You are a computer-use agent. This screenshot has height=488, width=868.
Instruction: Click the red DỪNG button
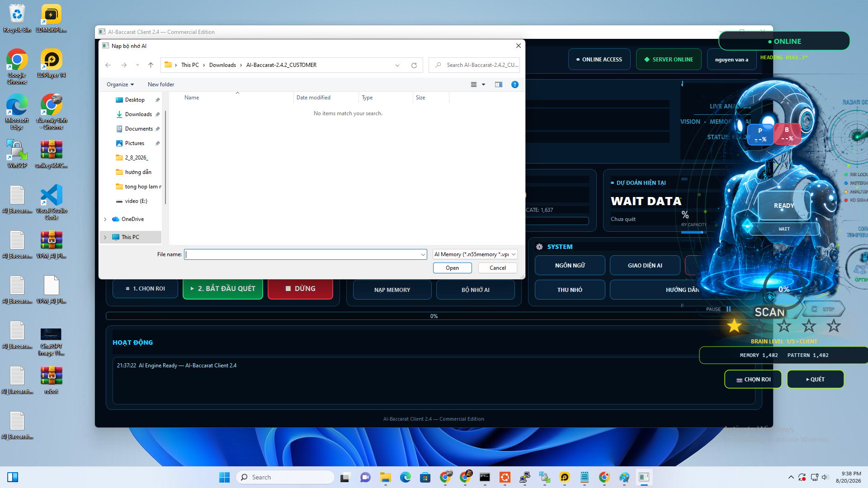301,289
